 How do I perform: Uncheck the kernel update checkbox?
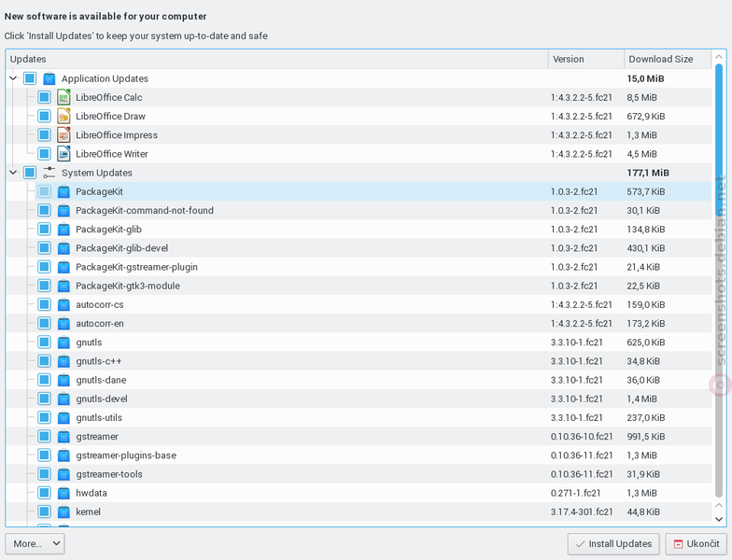(x=45, y=511)
